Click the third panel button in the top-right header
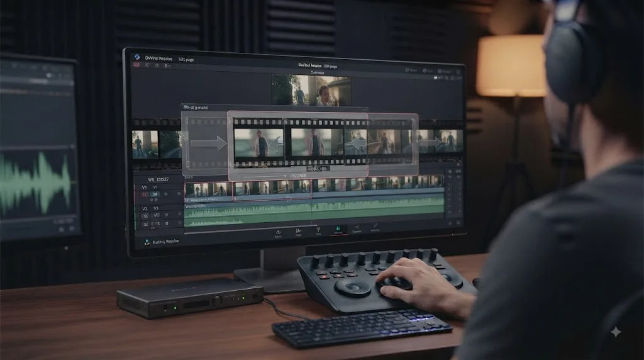 click(445, 72)
